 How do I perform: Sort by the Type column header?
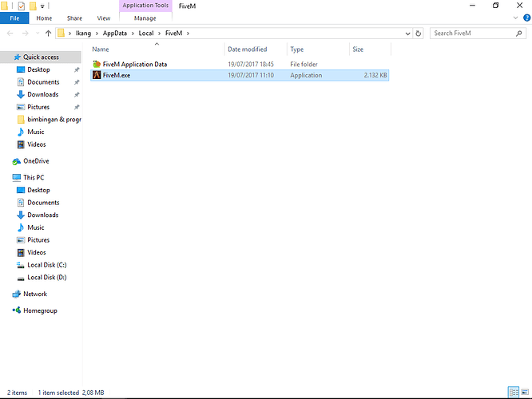pyautogui.click(x=297, y=49)
